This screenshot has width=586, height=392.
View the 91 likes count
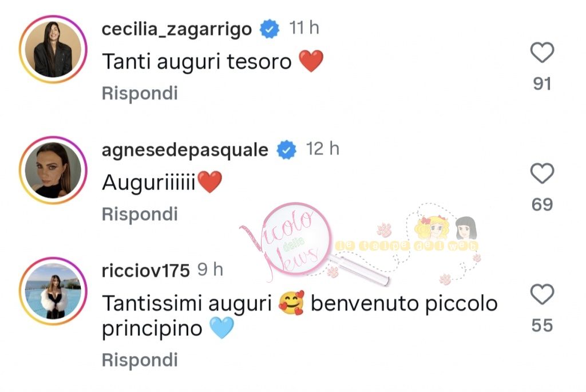point(542,84)
